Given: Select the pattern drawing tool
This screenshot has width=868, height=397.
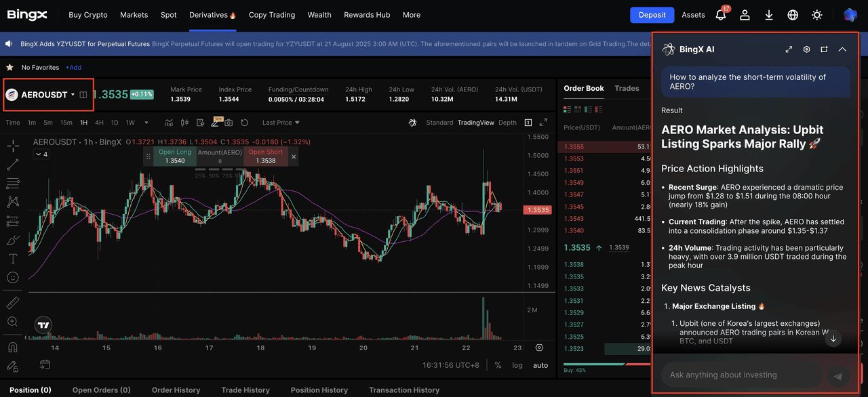Looking at the screenshot, I should tap(12, 202).
